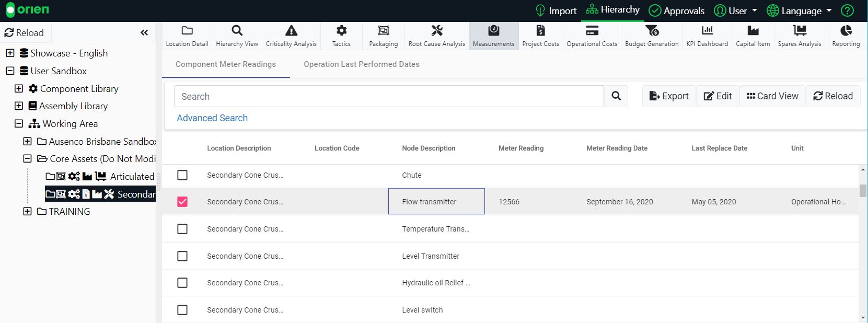
Task: Open the Approvals menu item
Action: click(676, 11)
